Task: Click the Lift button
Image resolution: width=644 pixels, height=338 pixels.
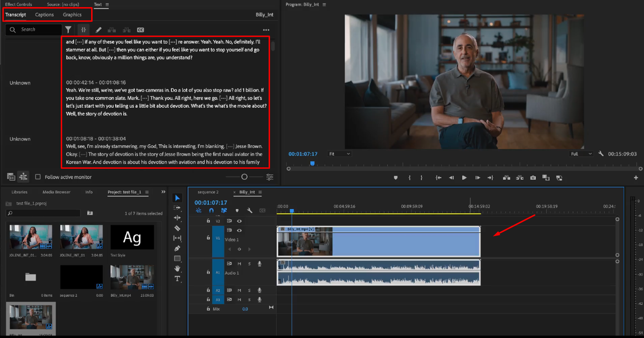Action: point(507,178)
